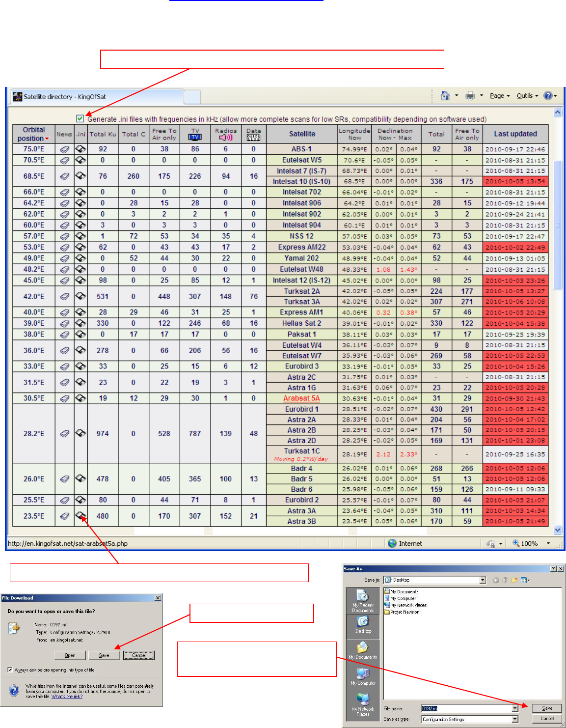Viewport: 566px width, 728px height.
Task: Open the Outils menu dropdown
Action: 527,96
